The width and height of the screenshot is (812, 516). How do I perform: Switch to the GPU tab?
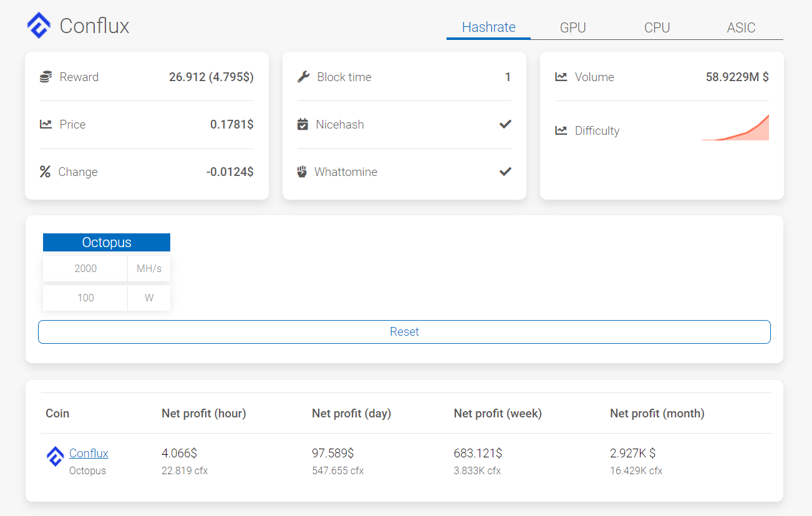(573, 27)
